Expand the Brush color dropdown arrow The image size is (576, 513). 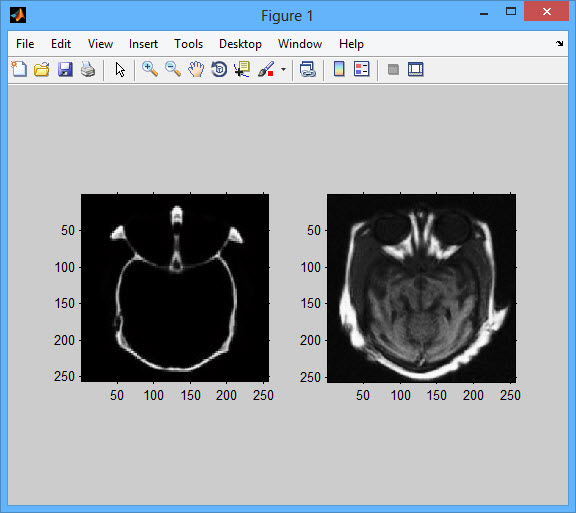click(283, 69)
